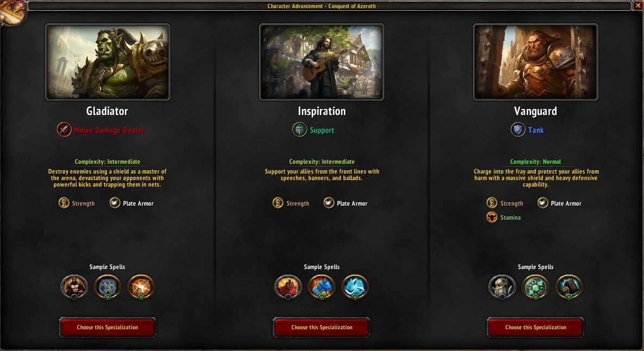Click the Inspiration bard portrait

[x=321, y=62]
